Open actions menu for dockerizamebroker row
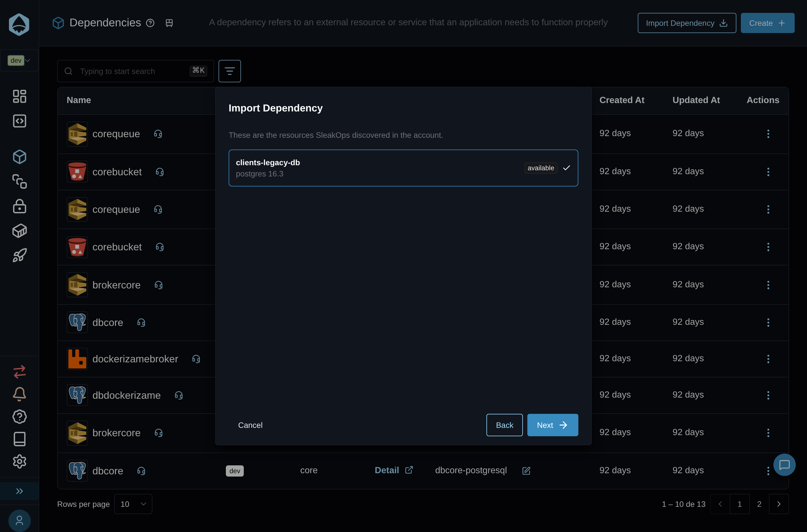 pos(768,359)
